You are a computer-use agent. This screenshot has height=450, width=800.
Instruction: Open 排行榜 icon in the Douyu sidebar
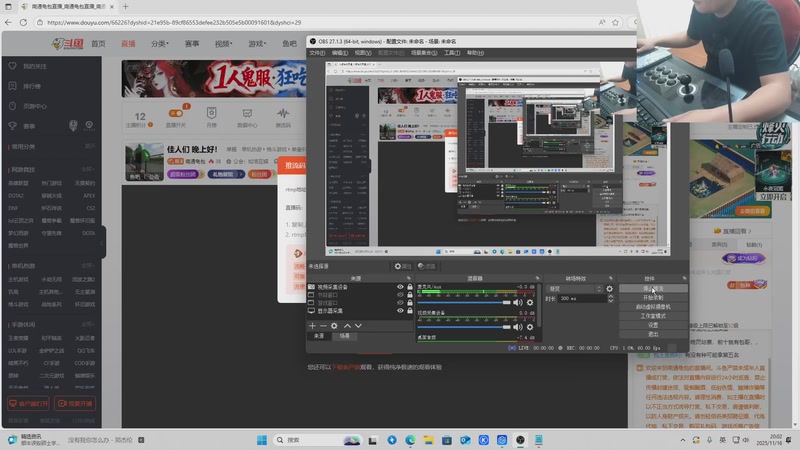[x=13, y=86]
